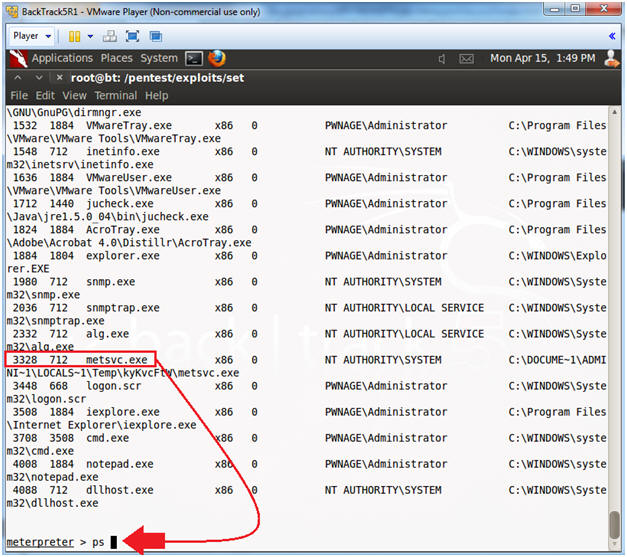
Task: Collapse the toolbar with the double chevron
Action: click(612, 36)
